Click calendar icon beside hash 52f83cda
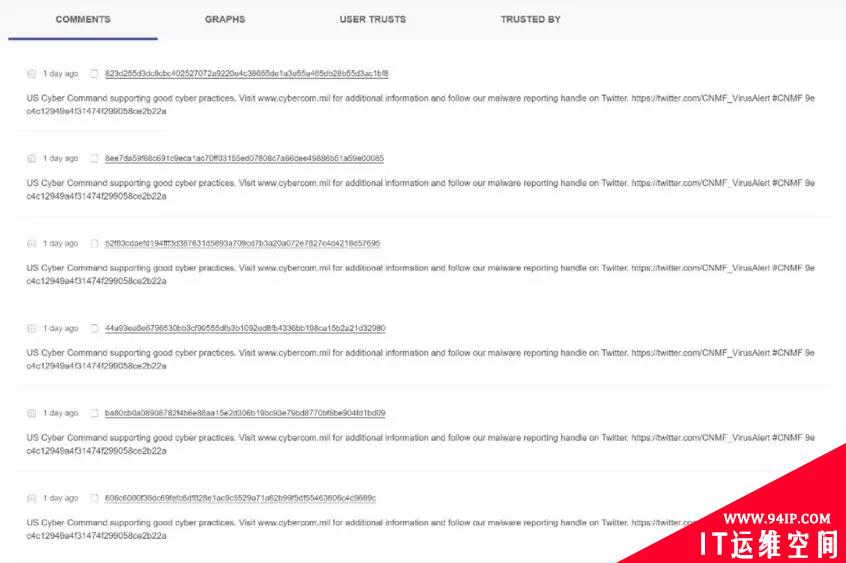The image size is (846, 563). click(x=32, y=243)
